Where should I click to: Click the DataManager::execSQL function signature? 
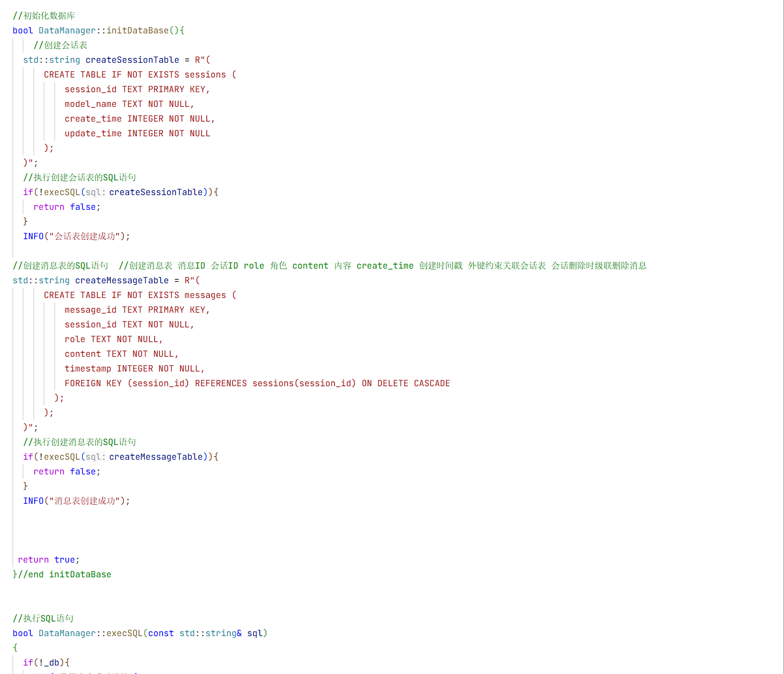click(140, 633)
